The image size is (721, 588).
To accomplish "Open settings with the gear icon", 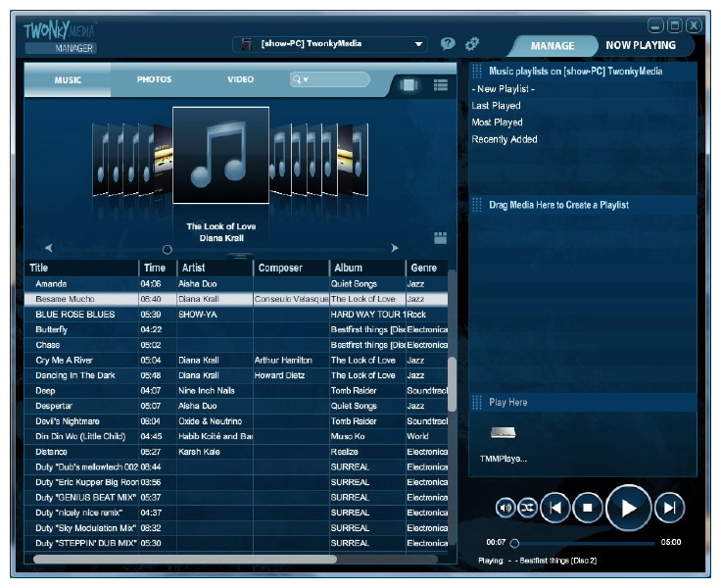I will point(472,44).
